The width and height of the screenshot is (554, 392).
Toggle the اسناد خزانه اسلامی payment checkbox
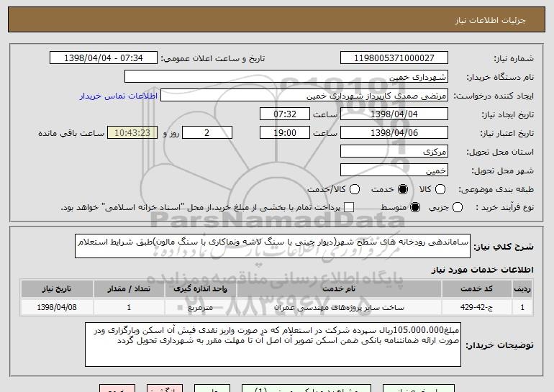349,207
